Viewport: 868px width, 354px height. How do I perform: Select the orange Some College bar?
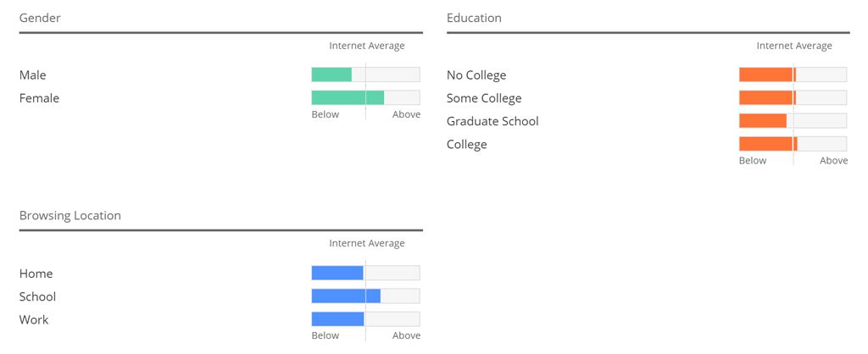[767, 98]
